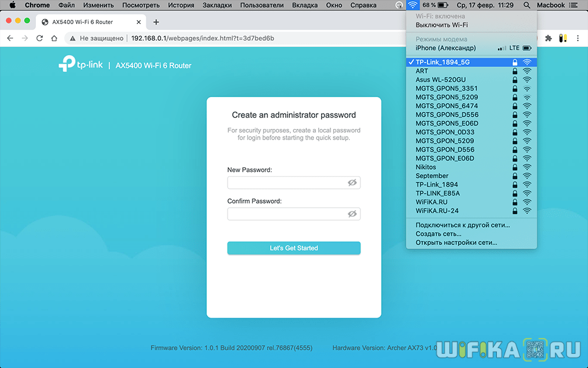Open the Закладки menu
This screenshot has width=588, height=368.
click(x=218, y=5)
